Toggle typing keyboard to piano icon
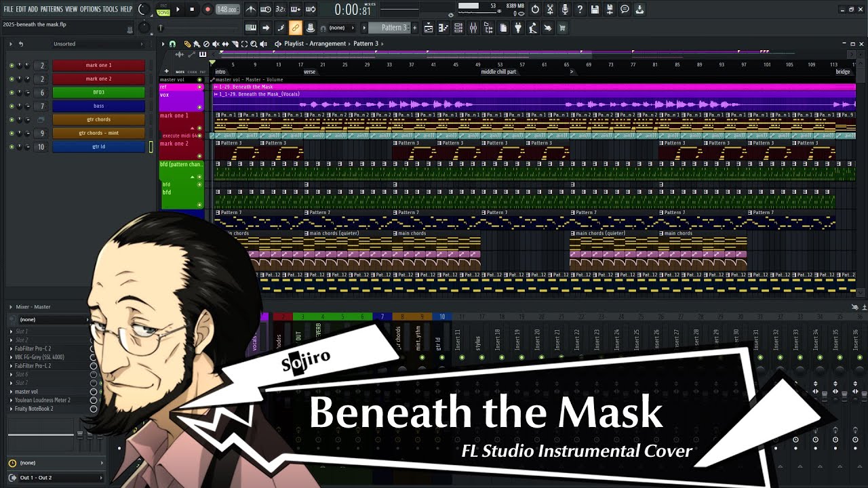 (251, 28)
